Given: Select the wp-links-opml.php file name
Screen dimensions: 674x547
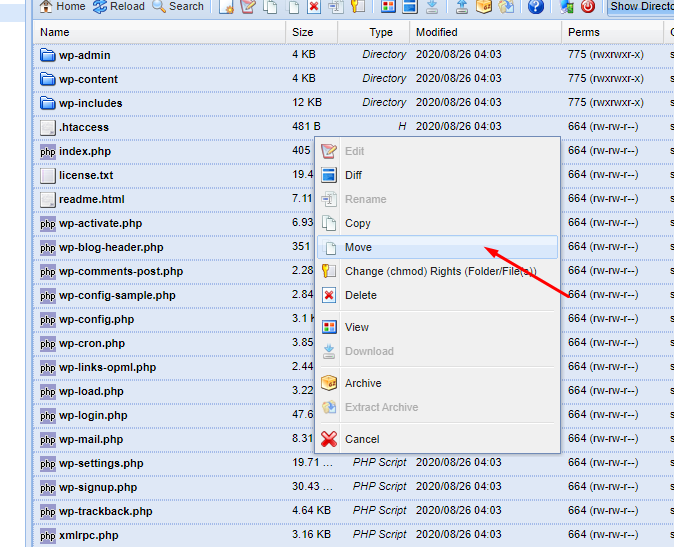Looking at the screenshot, I should click(x=107, y=368).
